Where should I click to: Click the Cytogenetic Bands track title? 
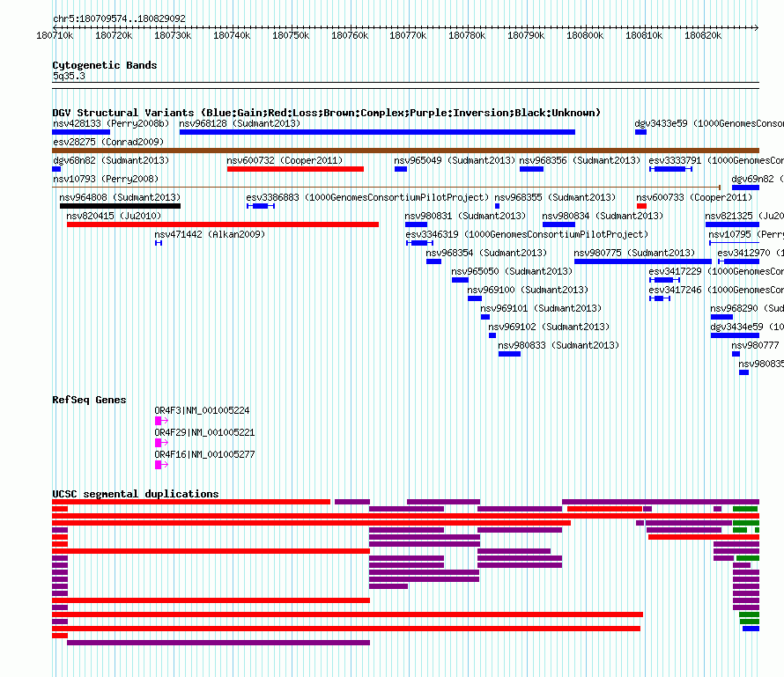click(x=105, y=65)
